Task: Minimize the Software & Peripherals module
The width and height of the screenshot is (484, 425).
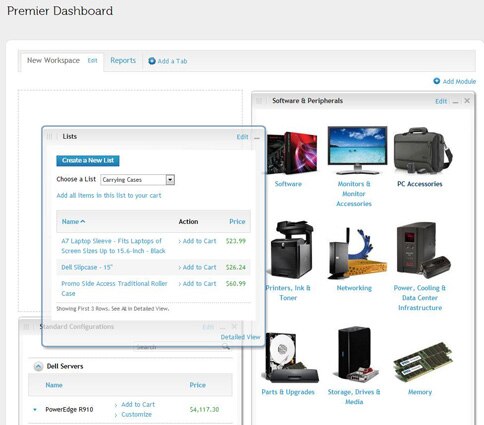Action: pos(455,101)
